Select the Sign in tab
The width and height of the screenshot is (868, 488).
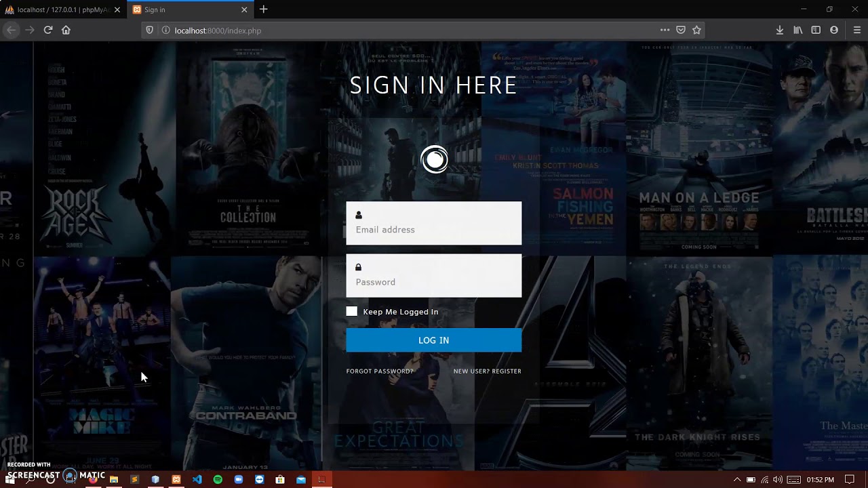point(190,9)
